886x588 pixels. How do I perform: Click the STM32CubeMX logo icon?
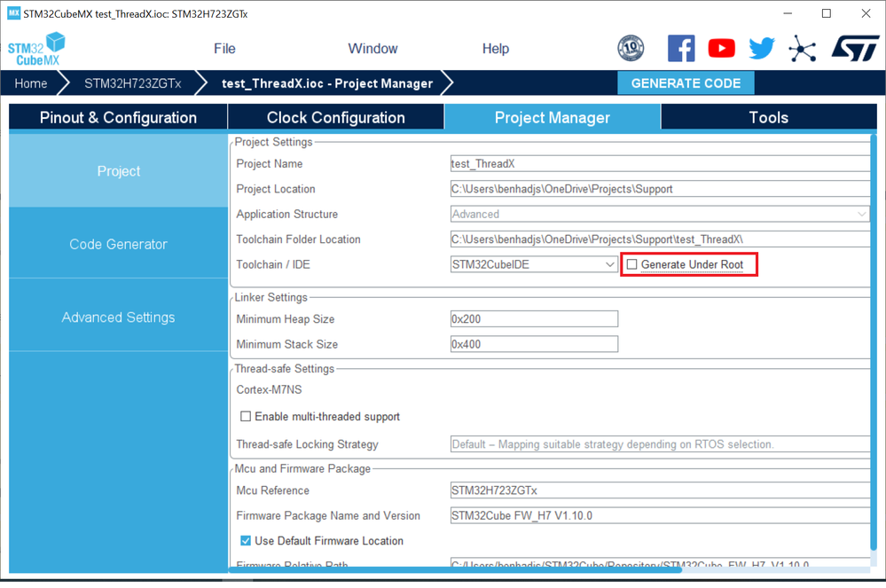tap(36, 49)
